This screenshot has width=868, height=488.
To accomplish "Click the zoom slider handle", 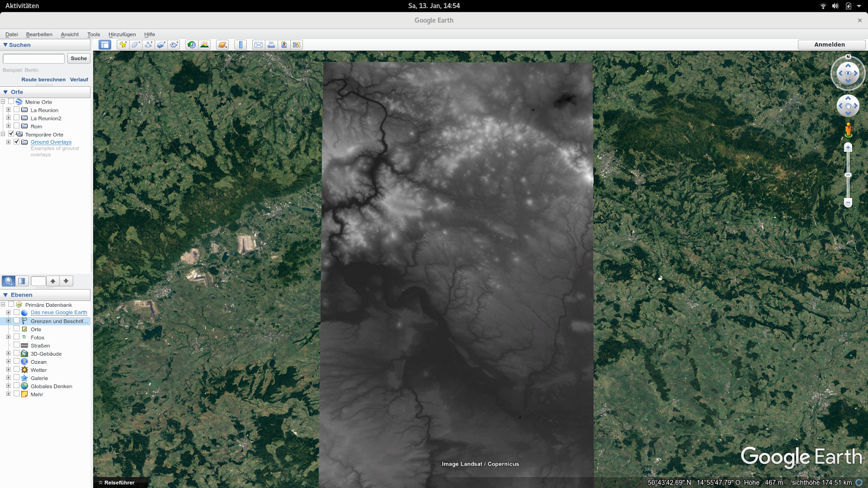I will [x=848, y=175].
